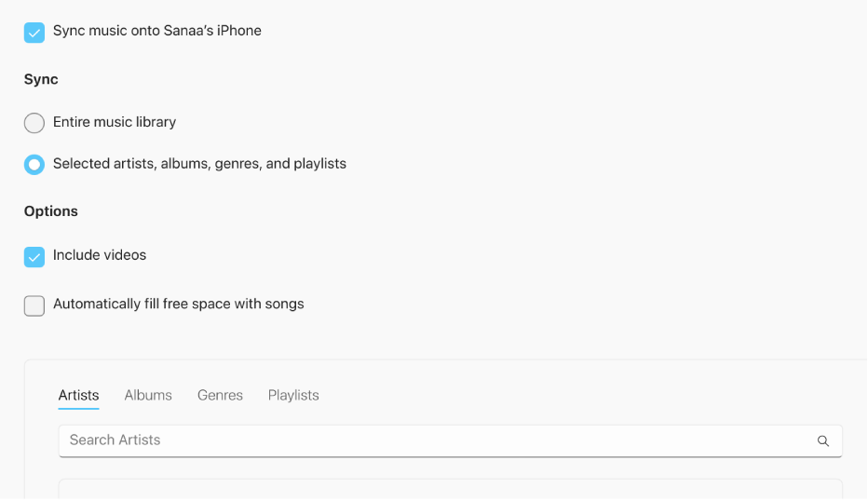Click the empty artist list below the search field
This screenshot has width=868, height=501.
pos(450,490)
